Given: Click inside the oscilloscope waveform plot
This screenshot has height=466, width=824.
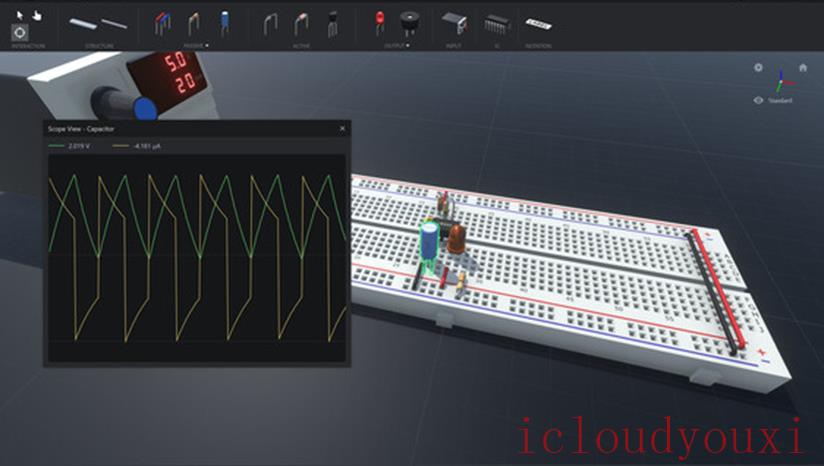Looking at the screenshot, I should tap(197, 257).
